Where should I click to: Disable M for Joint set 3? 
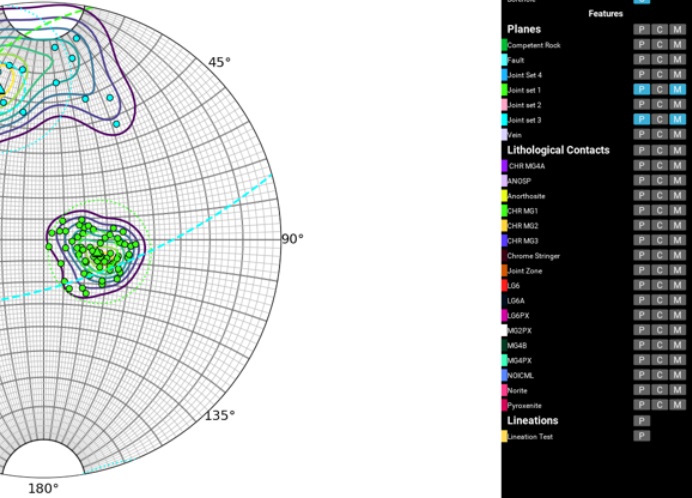pos(677,120)
